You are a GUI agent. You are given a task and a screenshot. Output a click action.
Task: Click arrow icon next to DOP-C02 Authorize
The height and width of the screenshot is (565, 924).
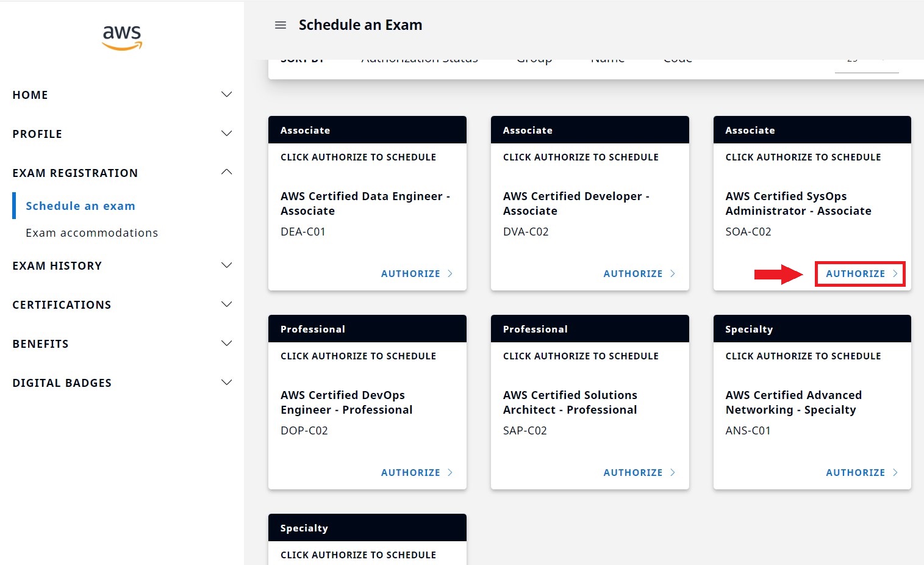pyautogui.click(x=450, y=473)
